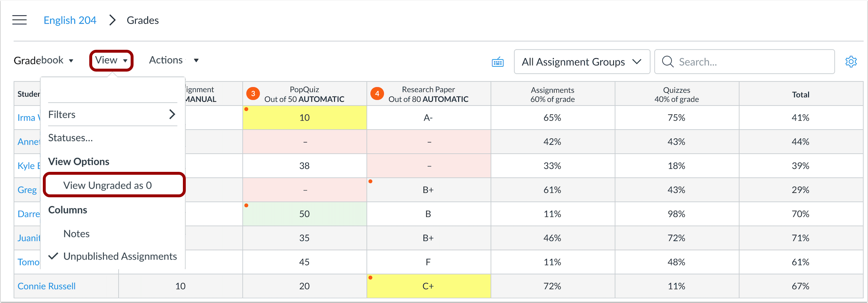The image size is (868, 303).
Task: Enable the Notes column
Action: tap(76, 234)
